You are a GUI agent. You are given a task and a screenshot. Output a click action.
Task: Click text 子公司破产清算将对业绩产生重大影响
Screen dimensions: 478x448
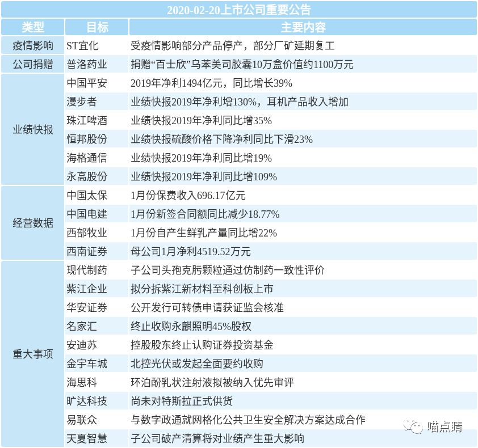pos(217,438)
